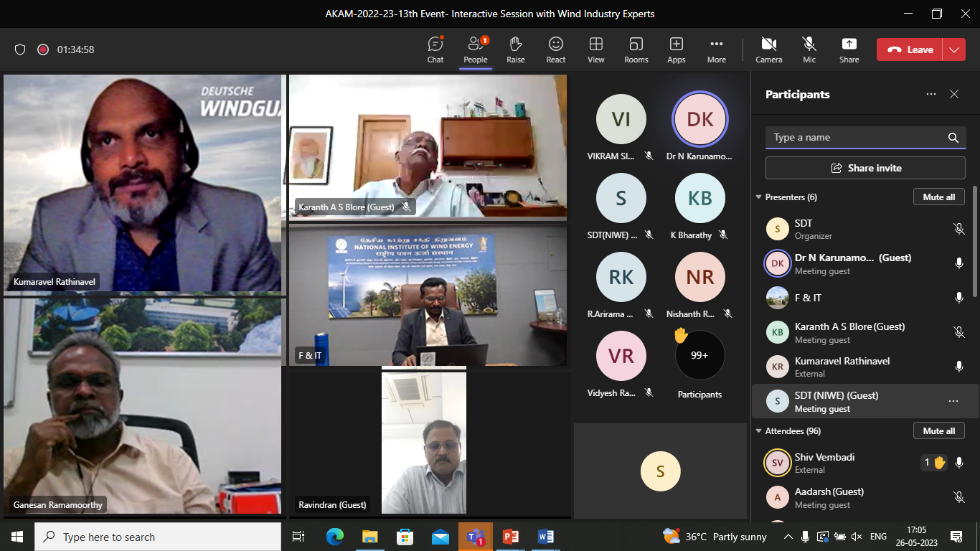Open View layout options
This screenshot has width=980, height=551.
point(595,50)
